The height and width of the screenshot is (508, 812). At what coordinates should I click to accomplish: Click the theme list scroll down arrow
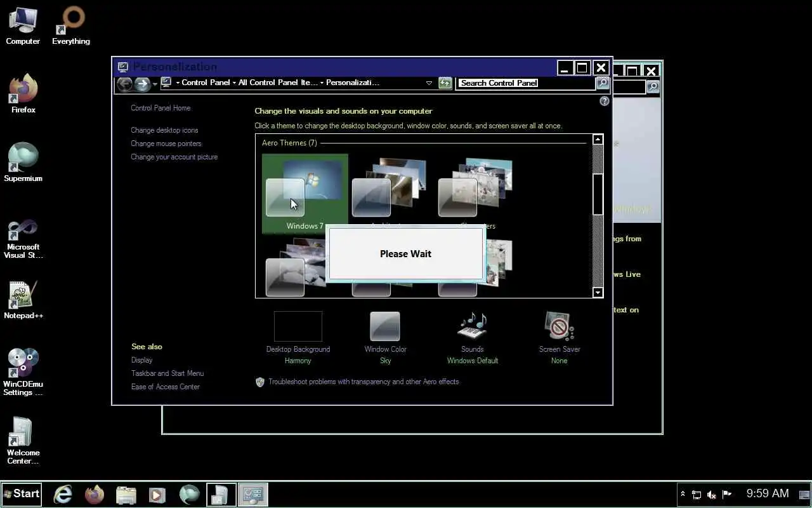pos(598,292)
